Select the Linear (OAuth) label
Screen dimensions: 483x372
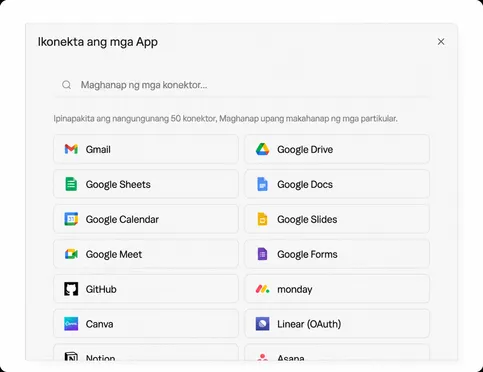pos(309,324)
